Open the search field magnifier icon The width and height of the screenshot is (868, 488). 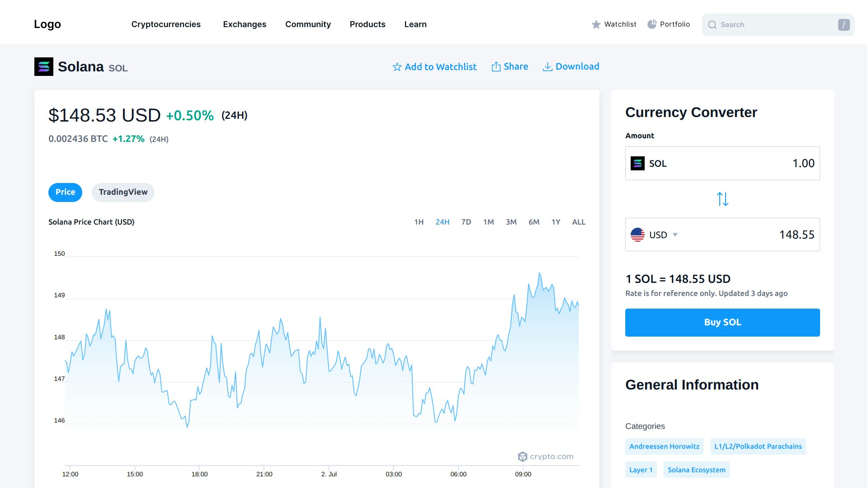point(712,25)
